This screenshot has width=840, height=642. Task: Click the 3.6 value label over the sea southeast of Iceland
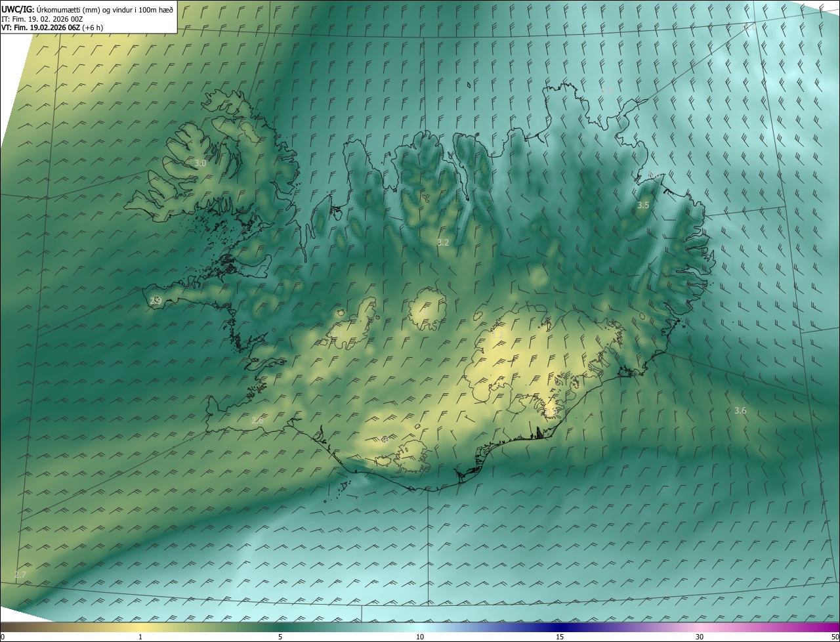pos(740,410)
